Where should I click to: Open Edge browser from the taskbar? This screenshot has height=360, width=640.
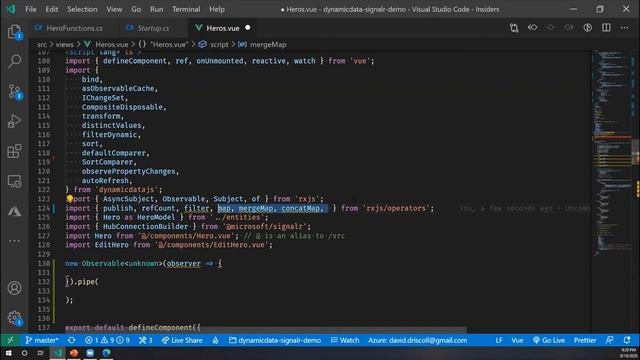pos(107,353)
